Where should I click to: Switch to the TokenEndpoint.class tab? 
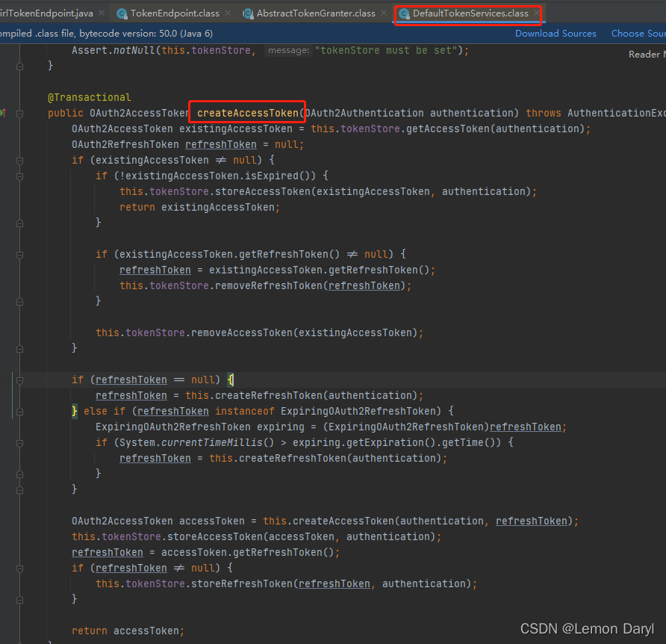click(x=175, y=13)
